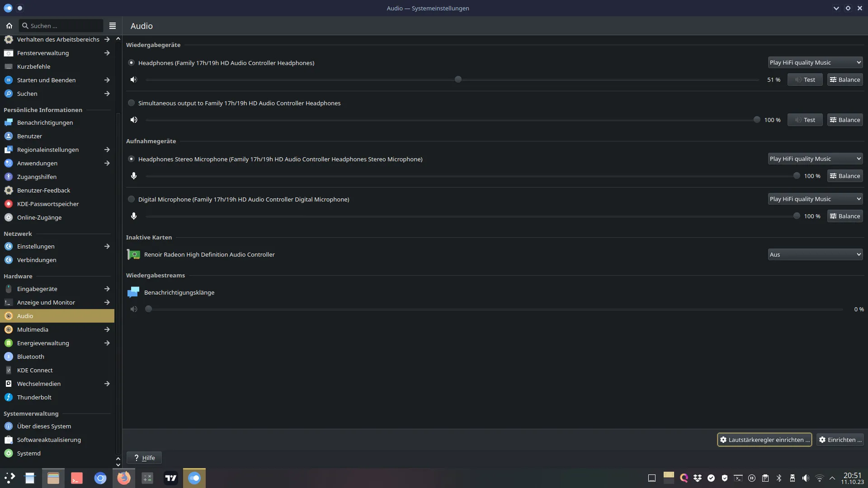Click the Headphones volume slider handle
The width and height of the screenshot is (868, 488).
[458, 80]
